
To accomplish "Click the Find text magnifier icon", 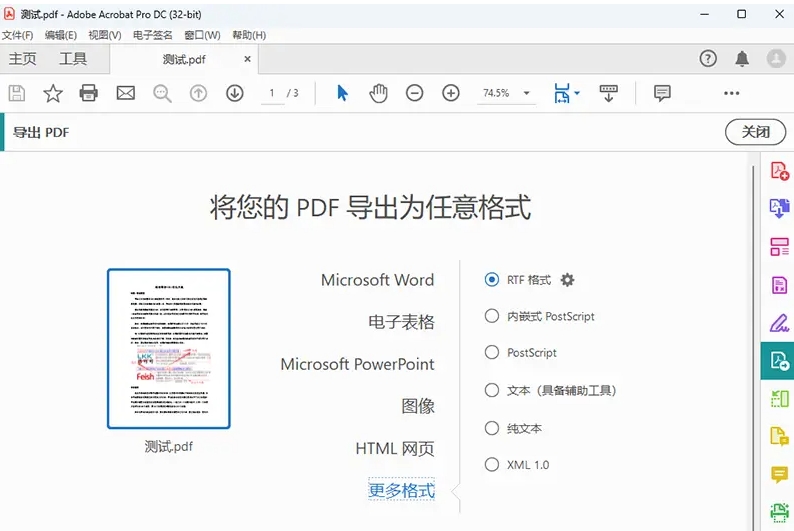I will [x=162, y=93].
